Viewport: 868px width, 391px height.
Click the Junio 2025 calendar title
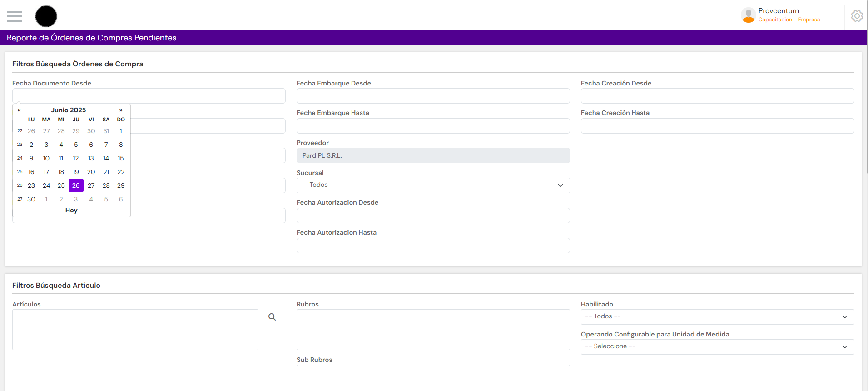[69, 110]
